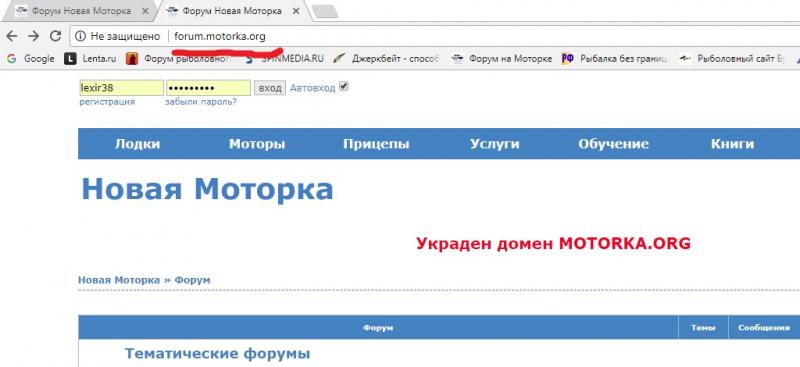Open the 'Обучение' menu item
The width and height of the screenshot is (800, 367).
coord(613,144)
